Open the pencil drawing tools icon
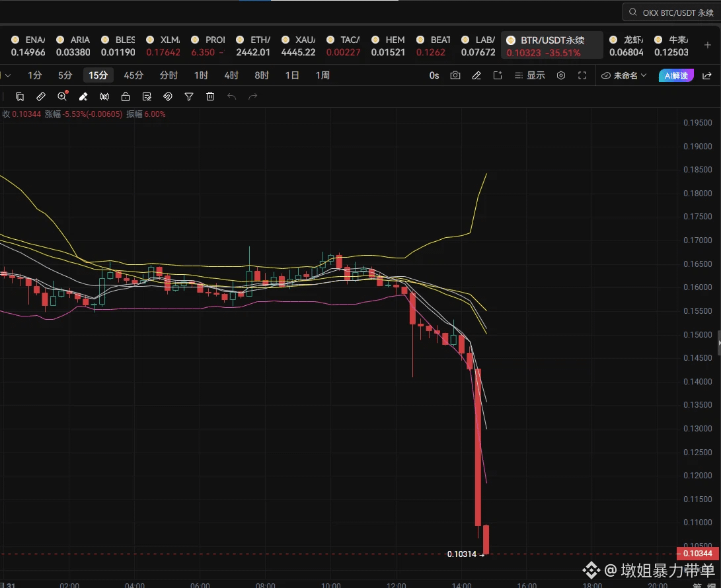Screen dimensions: 721x588 coord(476,75)
